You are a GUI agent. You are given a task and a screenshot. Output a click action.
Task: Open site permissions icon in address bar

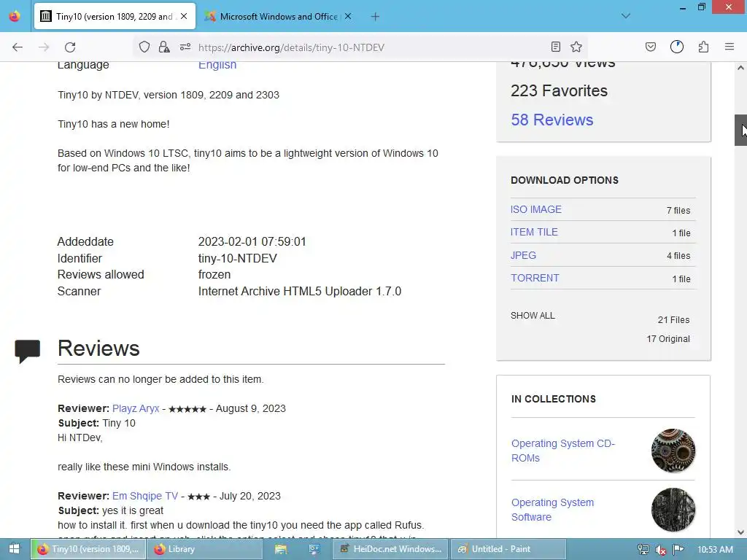[x=185, y=47]
